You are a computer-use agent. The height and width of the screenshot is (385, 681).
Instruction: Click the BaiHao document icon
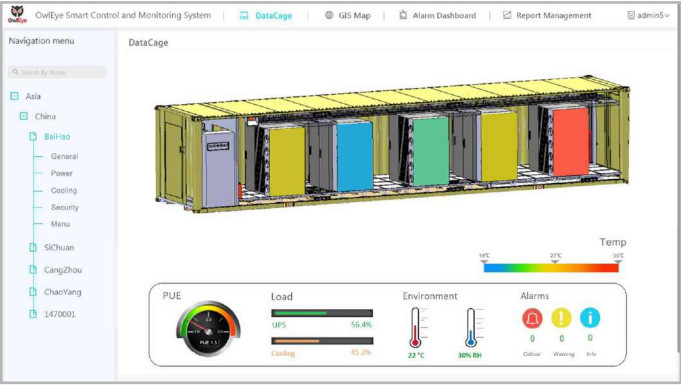[33, 136]
